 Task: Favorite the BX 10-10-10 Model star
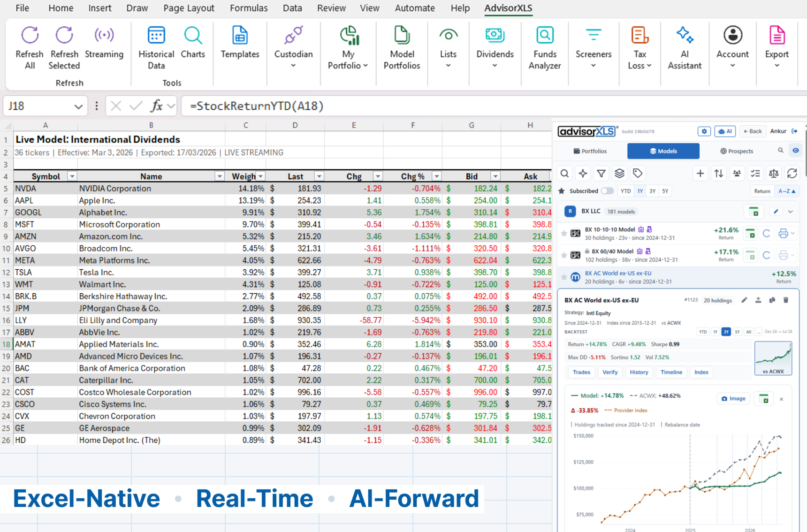click(563, 233)
